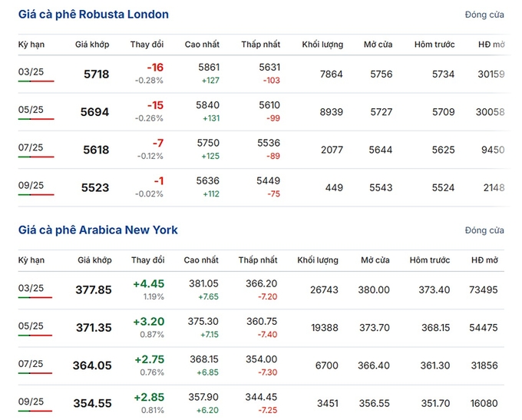Sort Robusta table by Giá khớp column
This screenshot has height=420, width=522.
pos(92,45)
